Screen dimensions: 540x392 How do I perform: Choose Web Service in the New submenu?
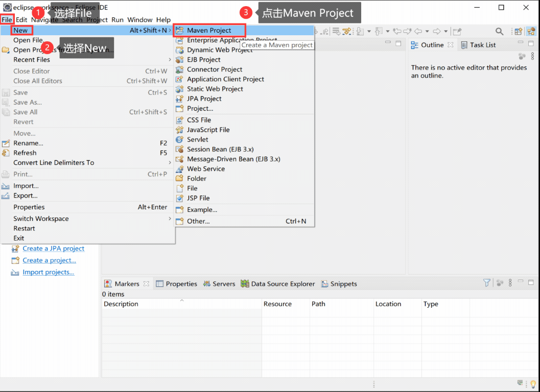click(x=244, y=168)
